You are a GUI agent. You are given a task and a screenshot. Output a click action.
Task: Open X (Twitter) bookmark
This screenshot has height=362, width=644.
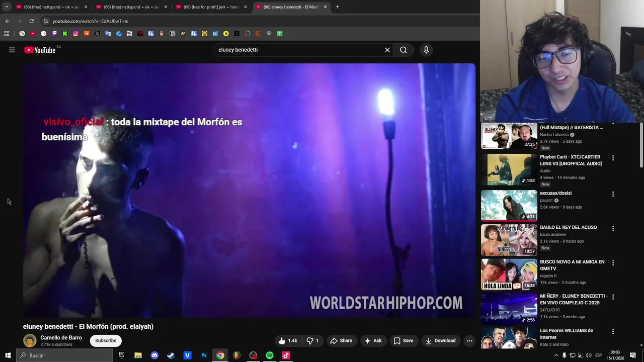tap(97, 34)
